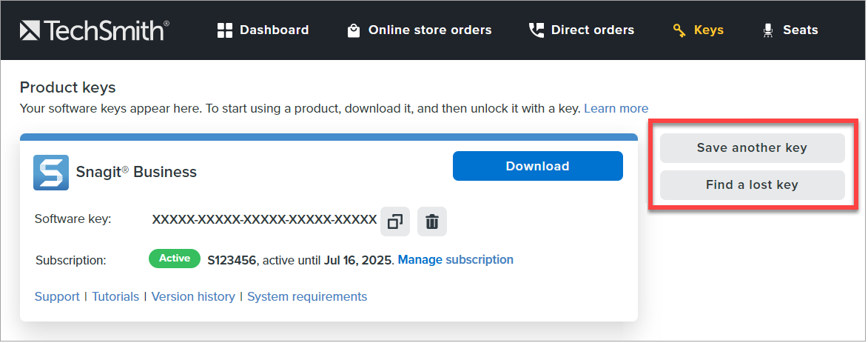The image size is (868, 343).
Task: Click the Seats chair icon
Action: 768,30
